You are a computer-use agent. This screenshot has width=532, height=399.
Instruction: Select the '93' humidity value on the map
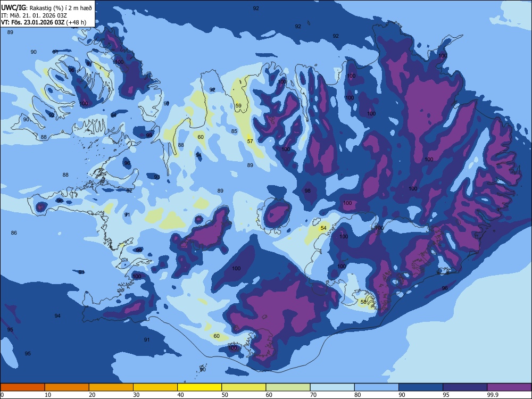click(157, 177)
